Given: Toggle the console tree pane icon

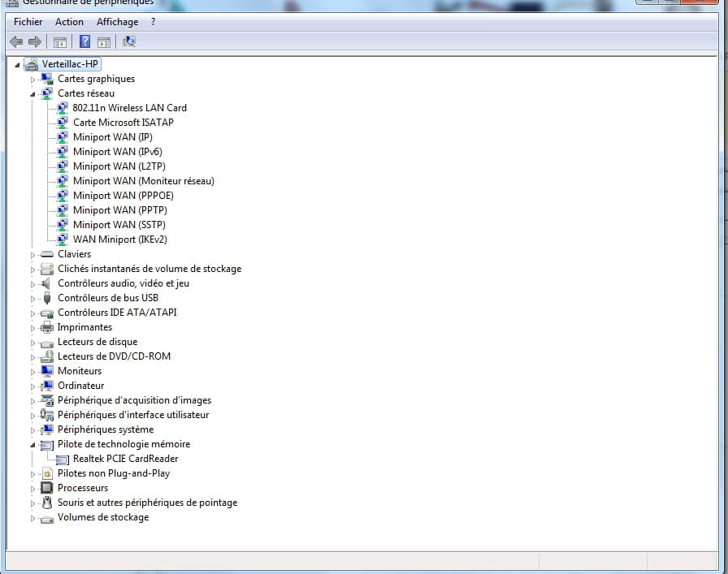Looking at the screenshot, I should (60, 42).
